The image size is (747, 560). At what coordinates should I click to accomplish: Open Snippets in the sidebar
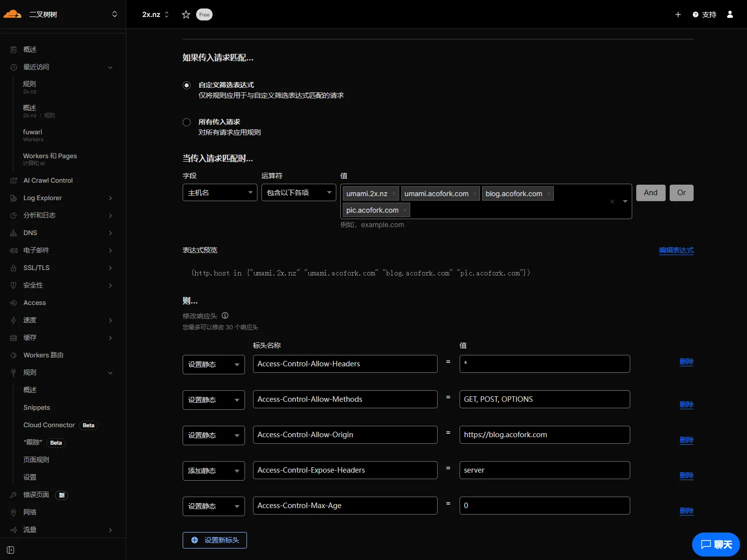pyautogui.click(x=37, y=408)
